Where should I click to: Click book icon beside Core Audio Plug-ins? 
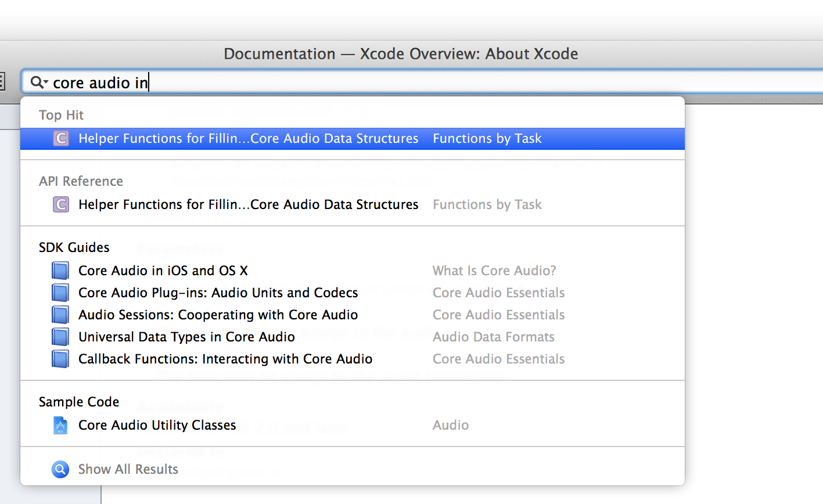coord(60,293)
